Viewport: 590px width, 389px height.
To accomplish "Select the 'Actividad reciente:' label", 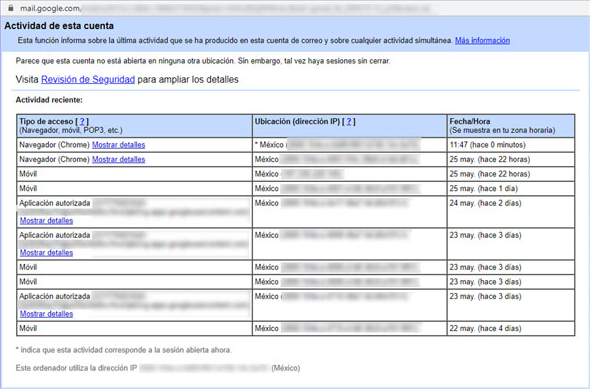I will pos(49,100).
